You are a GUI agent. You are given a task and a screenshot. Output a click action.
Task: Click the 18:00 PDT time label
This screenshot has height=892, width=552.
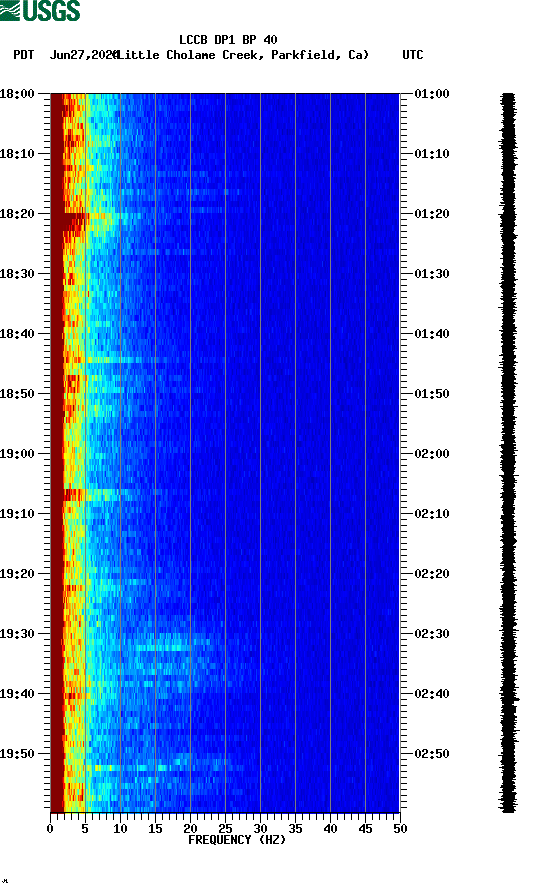point(17,94)
